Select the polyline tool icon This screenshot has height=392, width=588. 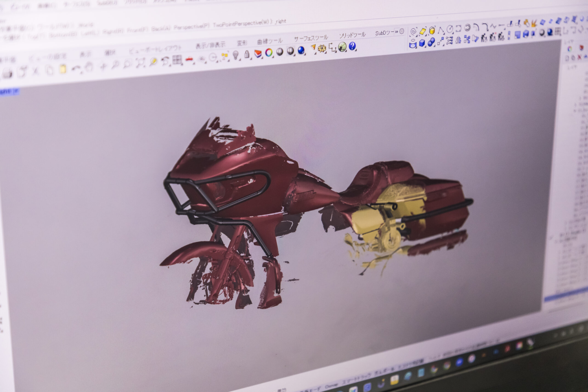pyautogui.click(x=441, y=30)
